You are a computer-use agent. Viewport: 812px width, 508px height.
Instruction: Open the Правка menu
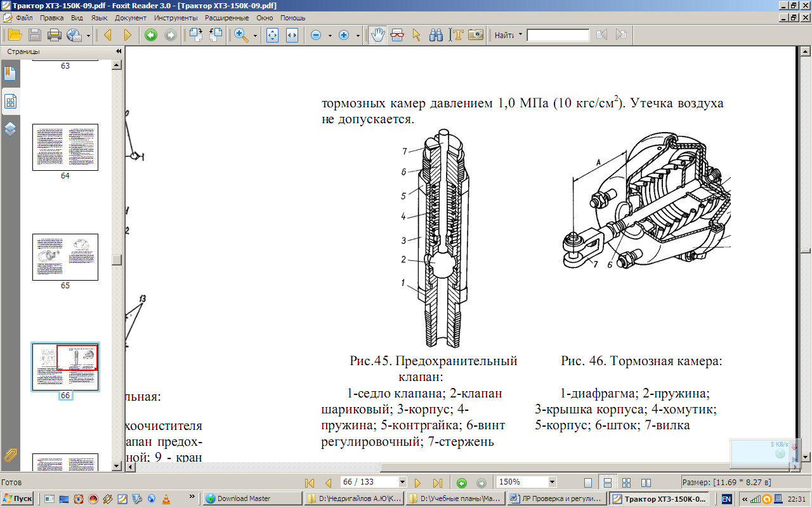click(x=52, y=18)
